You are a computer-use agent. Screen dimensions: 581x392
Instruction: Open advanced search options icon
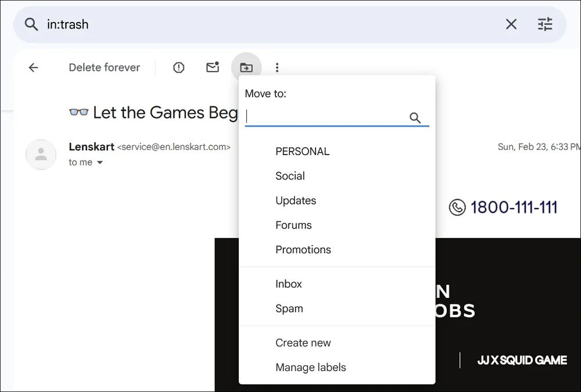(x=544, y=24)
